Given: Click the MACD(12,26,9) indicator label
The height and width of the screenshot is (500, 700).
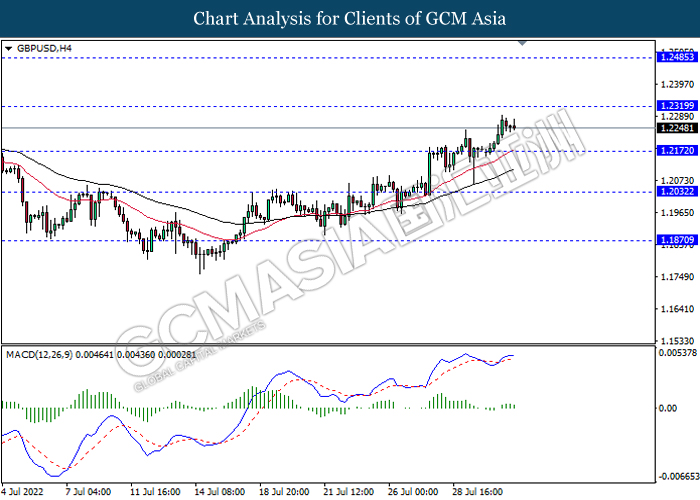Looking at the screenshot, I should click(39, 355).
